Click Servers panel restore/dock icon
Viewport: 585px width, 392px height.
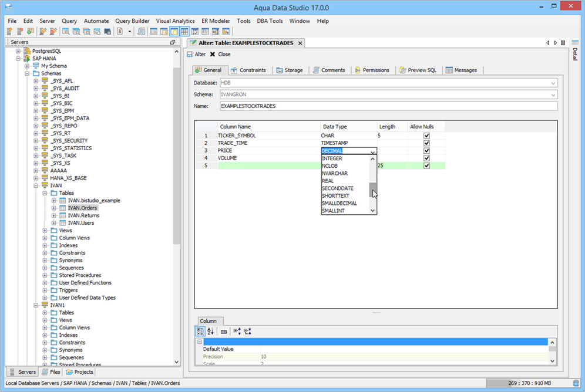[x=172, y=42]
